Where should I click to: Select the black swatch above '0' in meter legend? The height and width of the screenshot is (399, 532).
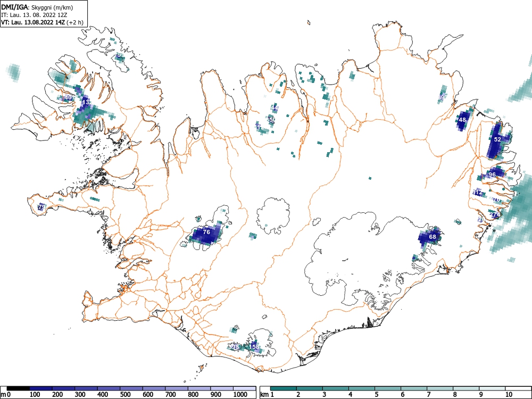[x=18, y=388]
